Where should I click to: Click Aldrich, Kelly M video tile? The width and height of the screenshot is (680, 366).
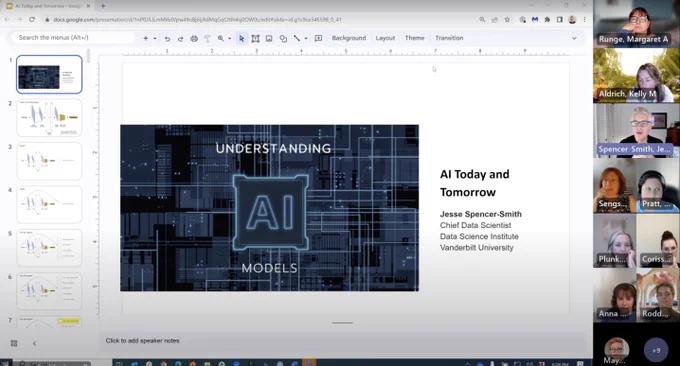click(636, 75)
